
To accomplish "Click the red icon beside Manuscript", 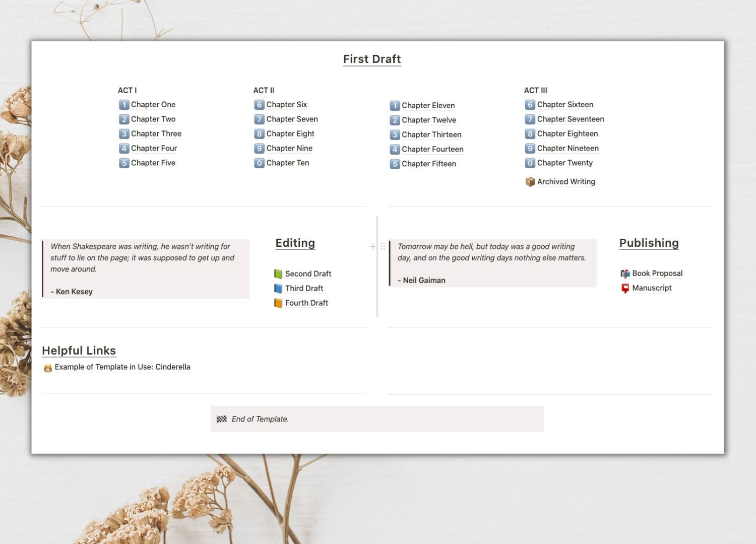I will (625, 288).
